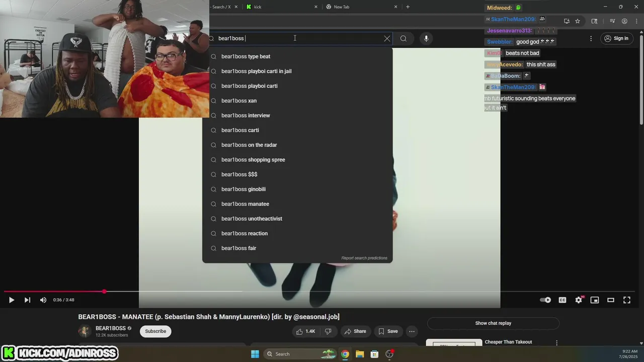Open more actions menu beside Save
The image size is (644, 362).
pos(412,331)
